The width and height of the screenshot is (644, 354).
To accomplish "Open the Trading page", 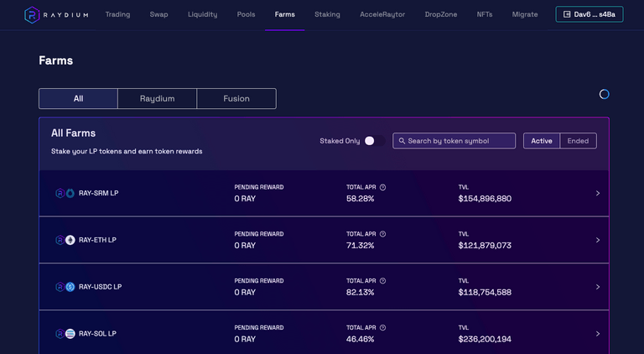I will 117,14.
